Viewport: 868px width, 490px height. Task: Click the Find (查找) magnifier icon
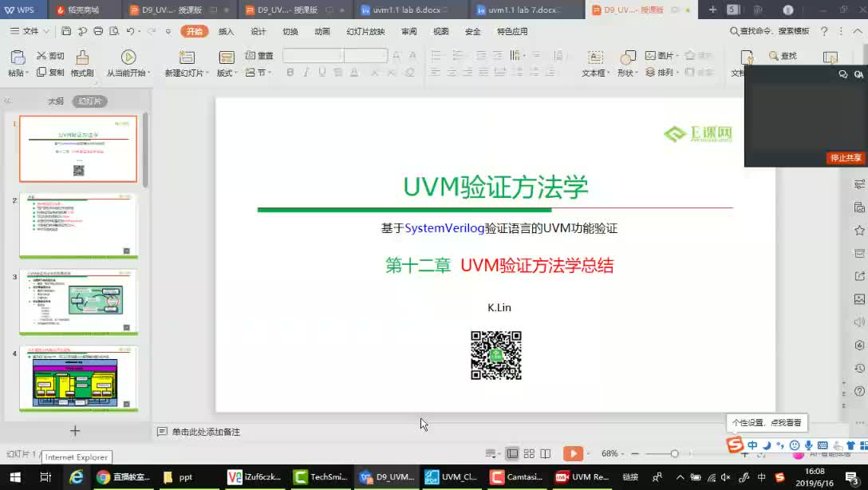click(774, 55)
